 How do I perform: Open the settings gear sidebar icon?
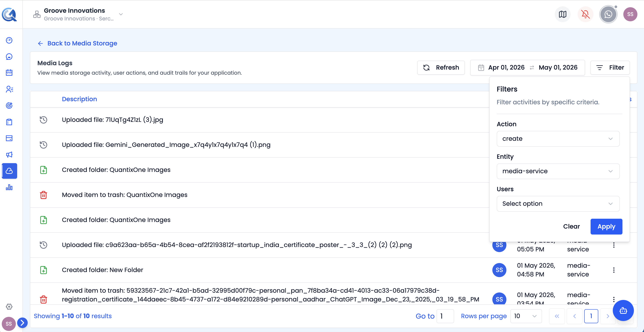tap(9, 307)
